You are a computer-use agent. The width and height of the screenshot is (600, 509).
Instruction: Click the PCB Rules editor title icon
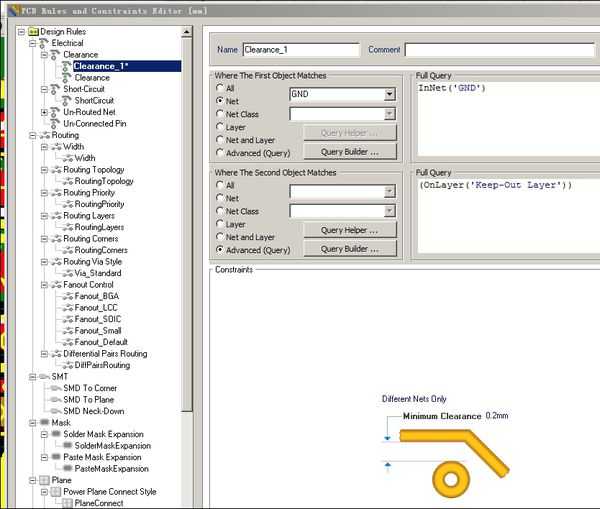(x=14, y=10)
